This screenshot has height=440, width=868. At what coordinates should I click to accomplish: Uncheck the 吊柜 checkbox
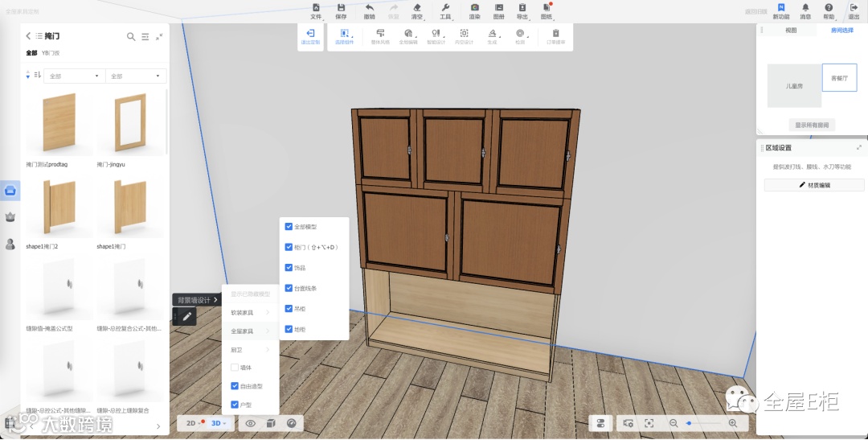tap(289, 309)
